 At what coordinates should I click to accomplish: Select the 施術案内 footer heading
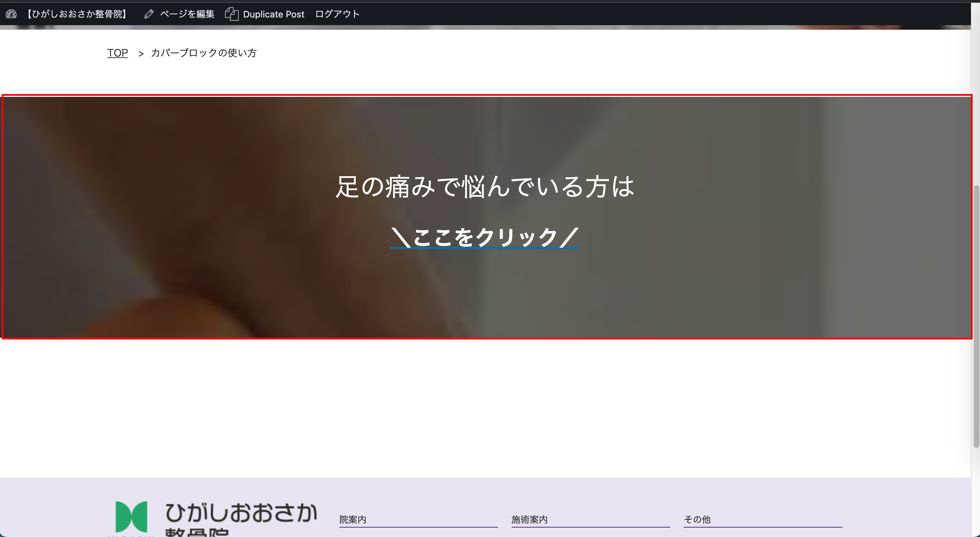[529, 520]
